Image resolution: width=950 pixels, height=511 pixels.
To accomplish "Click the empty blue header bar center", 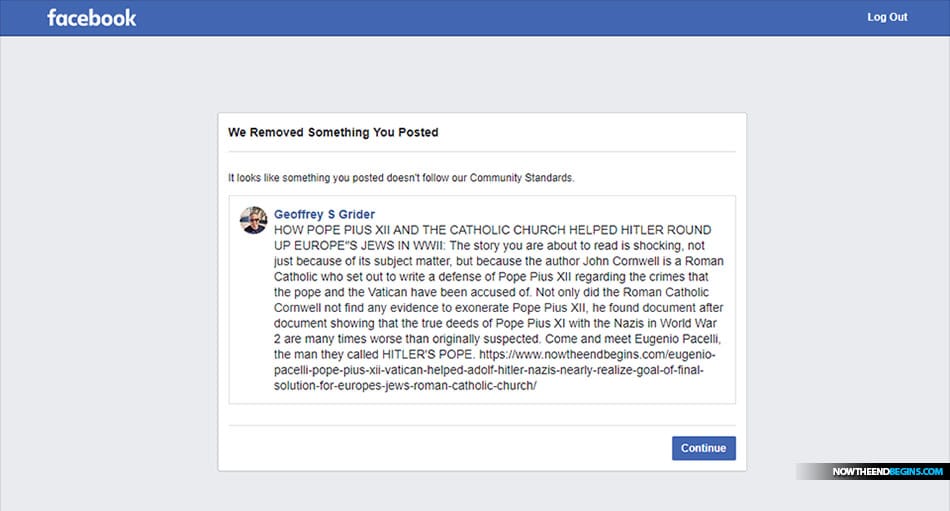I will tap(475, 18).
